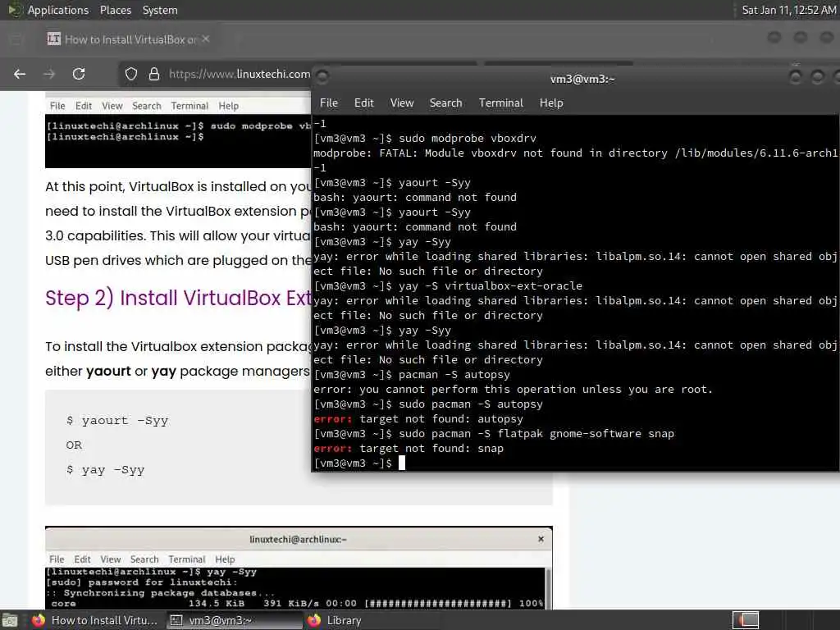Viewport: 840px width, 630px height.
Task: Open the terminal window Terminal menu
Action: 501,103
